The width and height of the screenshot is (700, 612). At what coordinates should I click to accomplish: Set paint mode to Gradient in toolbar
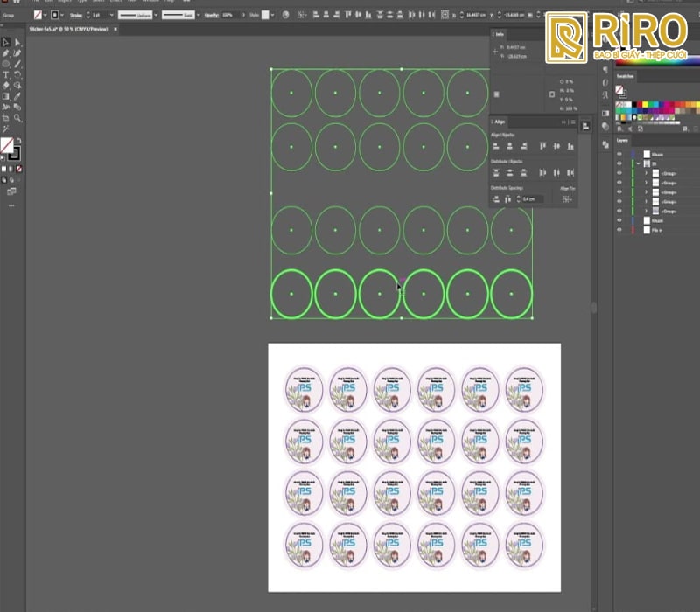(x=11, y=169)
